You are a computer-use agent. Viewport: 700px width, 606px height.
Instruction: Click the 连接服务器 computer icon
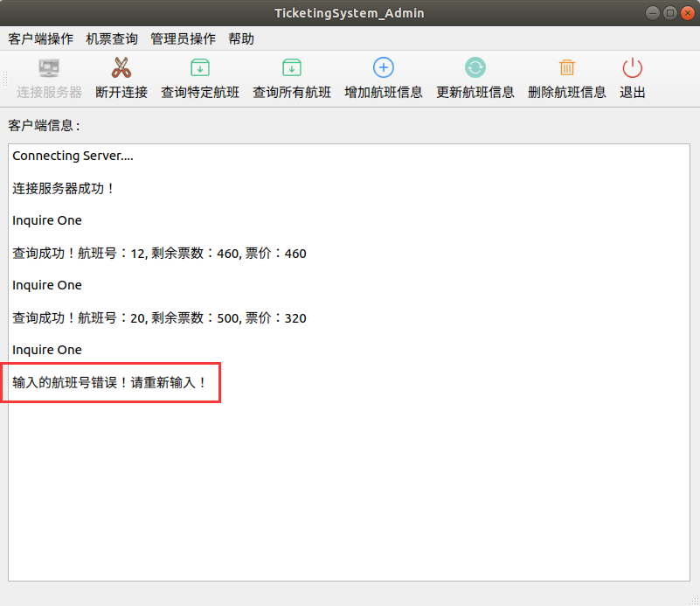(49, 68)
